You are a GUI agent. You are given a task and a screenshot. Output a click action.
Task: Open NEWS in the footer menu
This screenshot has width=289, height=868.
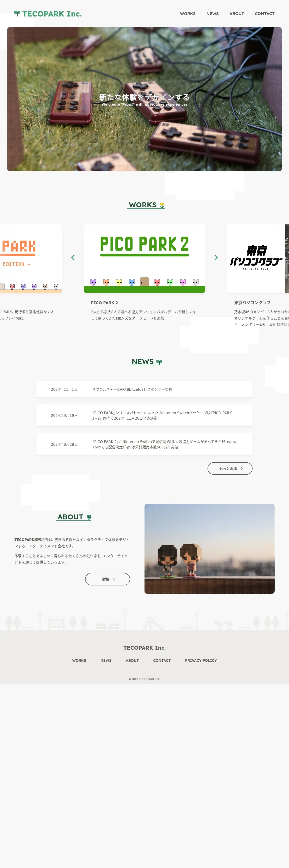click(x=106, y=660)
